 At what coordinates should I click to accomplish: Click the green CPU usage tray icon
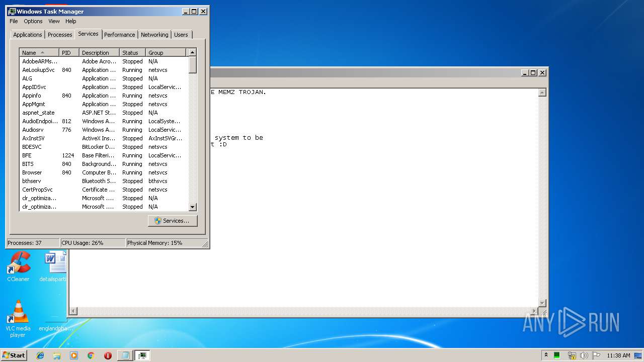coord(557,355)
